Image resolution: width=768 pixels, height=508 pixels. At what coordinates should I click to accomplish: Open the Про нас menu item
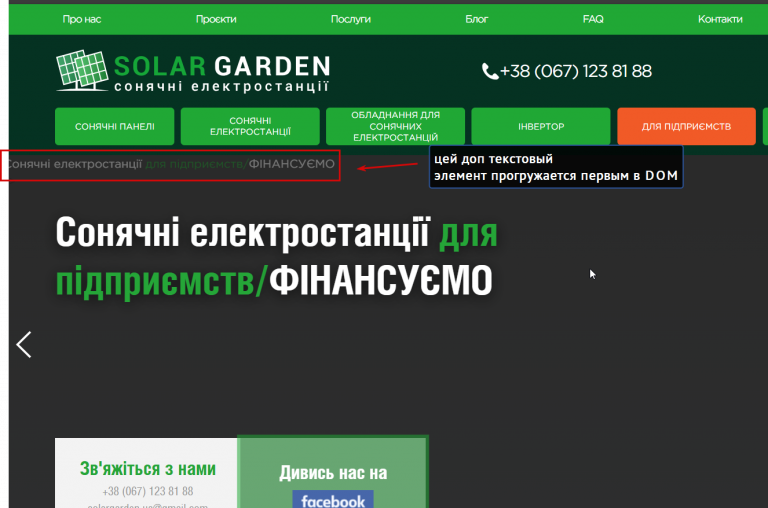coord(82,19)
